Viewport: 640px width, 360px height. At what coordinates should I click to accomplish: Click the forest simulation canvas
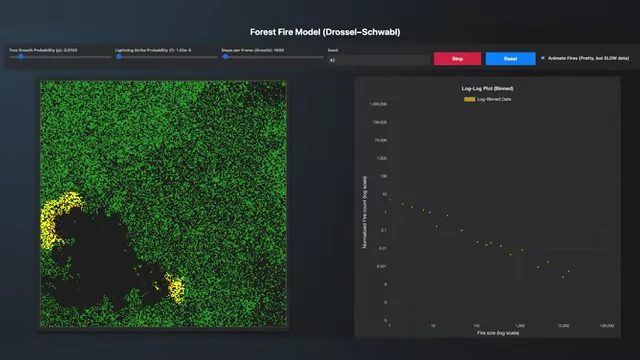(163, 204)
